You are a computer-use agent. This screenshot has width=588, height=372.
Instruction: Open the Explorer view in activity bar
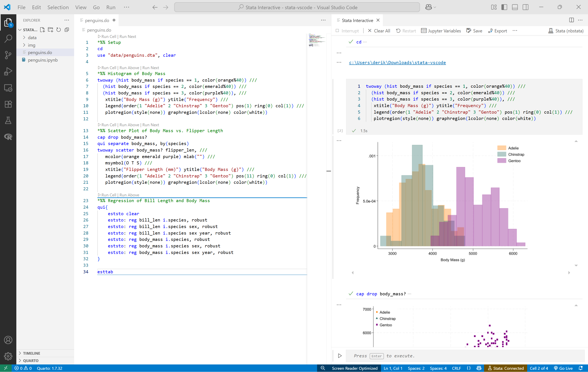(x=8, y=22)
